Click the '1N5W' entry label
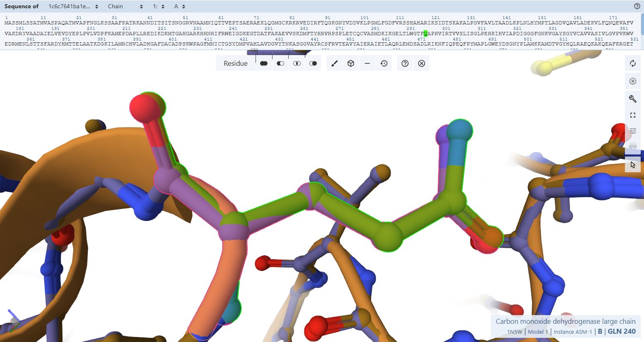The height and width of the screenshot is (342, 644). [x=515, y=332]
